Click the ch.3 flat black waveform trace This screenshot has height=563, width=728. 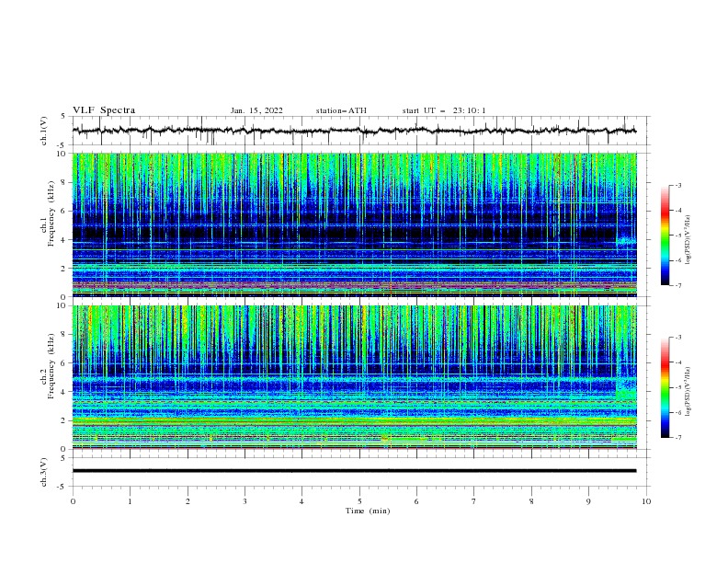click(354, 471)
